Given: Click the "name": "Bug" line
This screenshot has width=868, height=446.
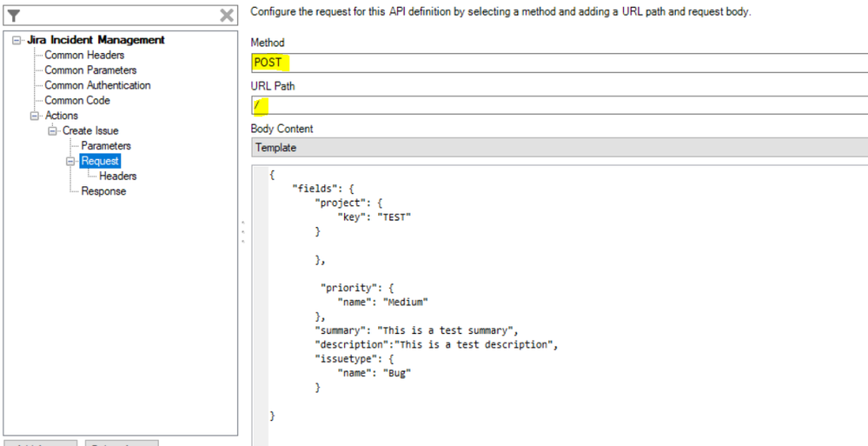Looking at the screenshot, I should coord(374,374).
